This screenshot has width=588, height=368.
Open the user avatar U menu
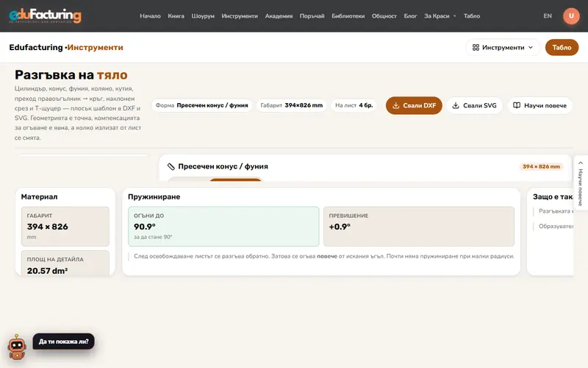(571, 15)
